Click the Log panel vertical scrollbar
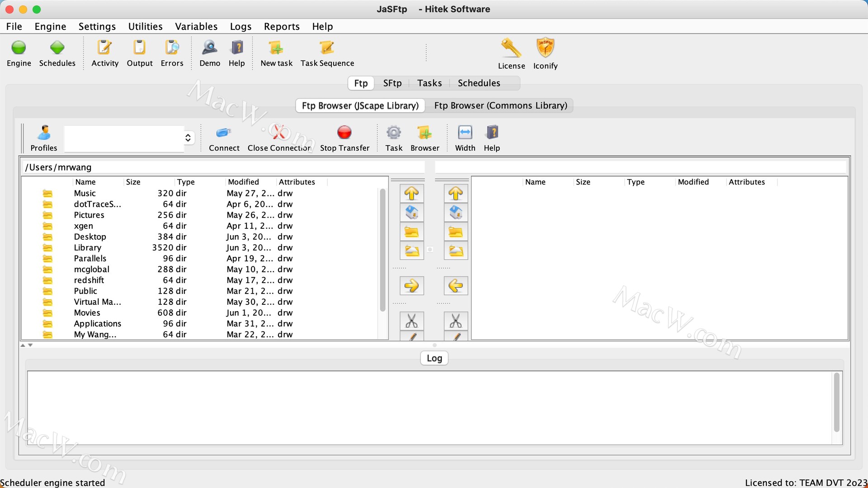The height and width of the screenshot is (488, 868). 836,402
